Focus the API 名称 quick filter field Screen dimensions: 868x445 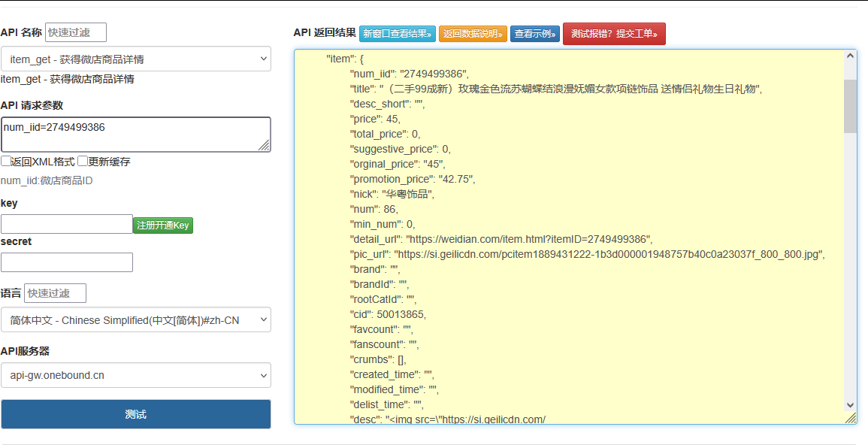click(x=76, y=32)
